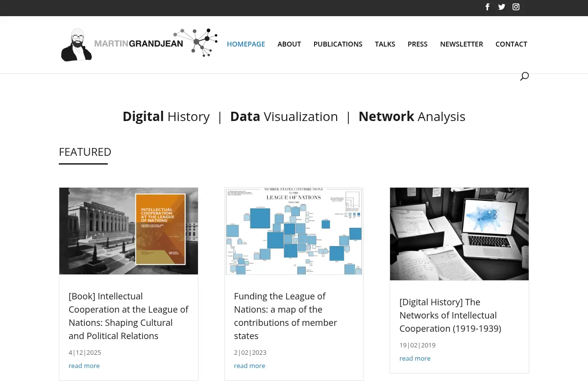Open the Newsletter menu item

coord(462,44)
